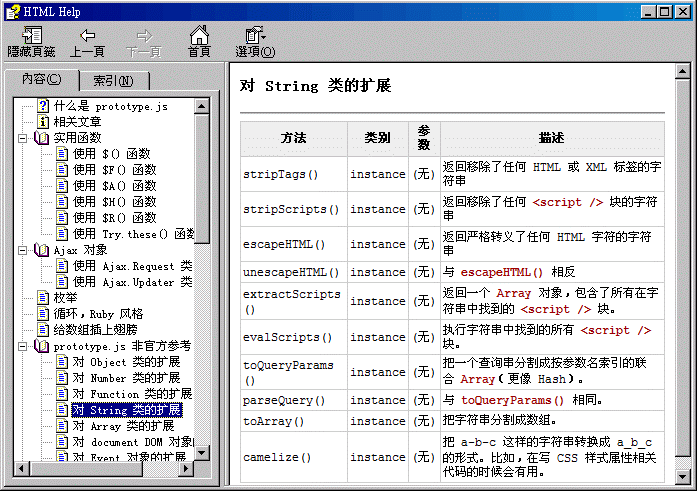The width and height of the screenshot is (697, 491).
Task: Click the content pane scroll down arrow
Action: point(682,477)
